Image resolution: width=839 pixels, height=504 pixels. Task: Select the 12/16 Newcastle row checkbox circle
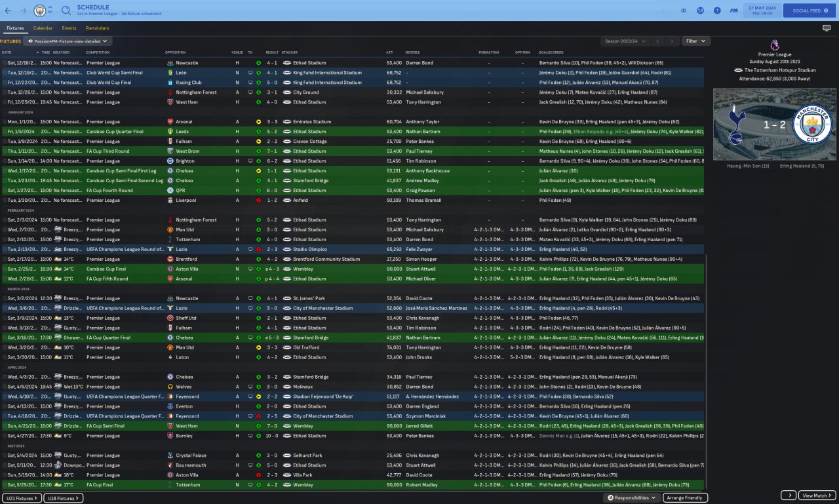(x=4, y=63)
